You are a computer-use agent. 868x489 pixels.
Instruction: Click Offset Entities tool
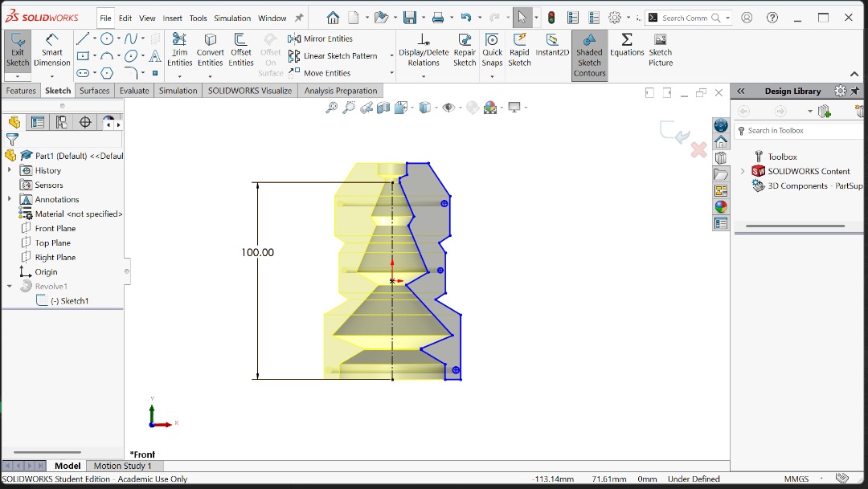click(x=241, y=51)
